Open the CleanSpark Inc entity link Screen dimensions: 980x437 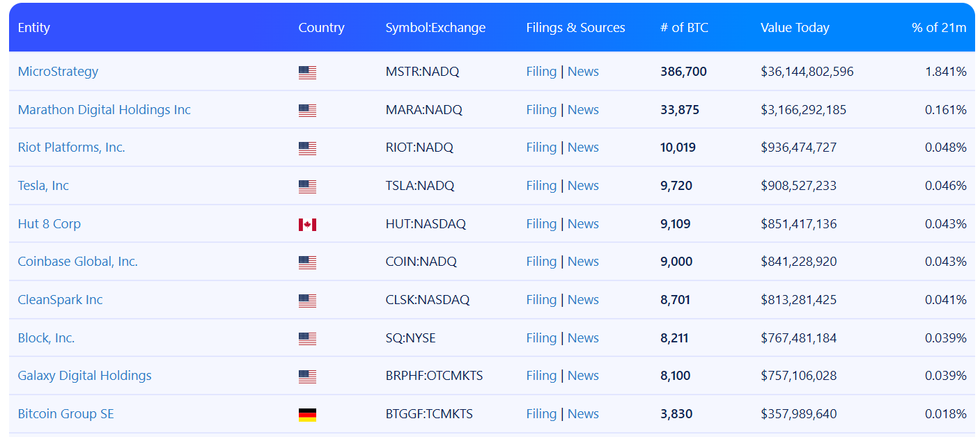[60, 300]
